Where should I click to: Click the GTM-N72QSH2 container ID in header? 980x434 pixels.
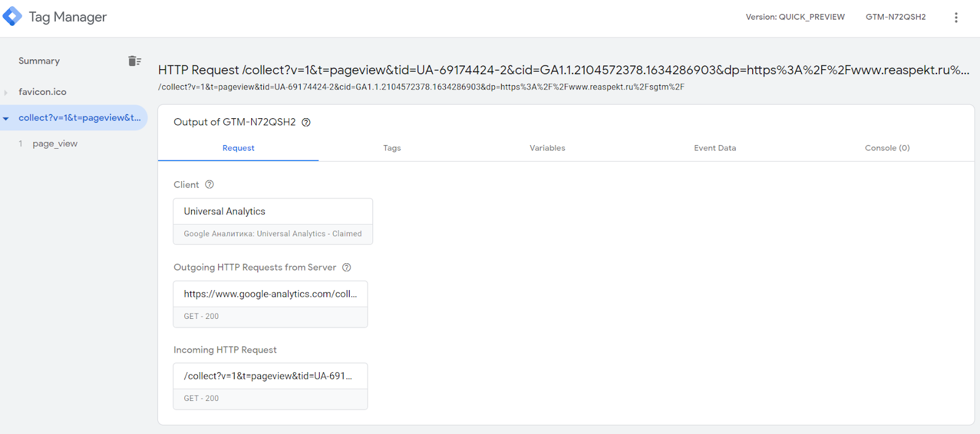coord(895,17)
